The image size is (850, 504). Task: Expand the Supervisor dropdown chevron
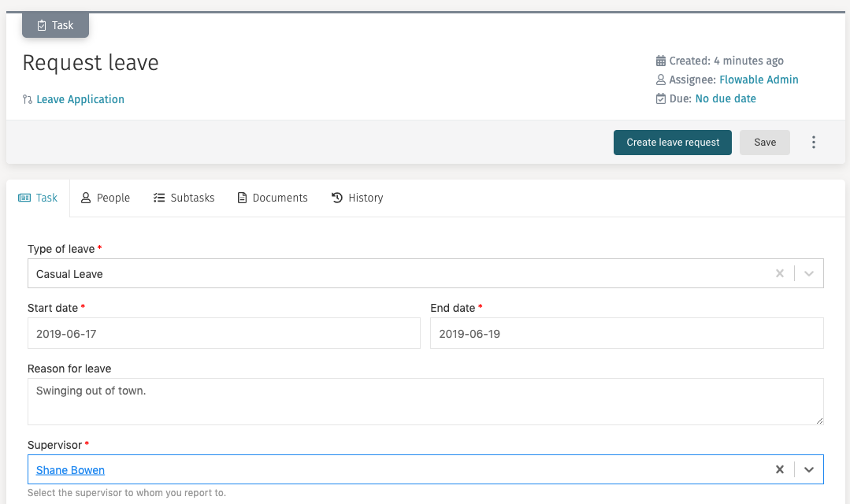click(x=808, y=469)
